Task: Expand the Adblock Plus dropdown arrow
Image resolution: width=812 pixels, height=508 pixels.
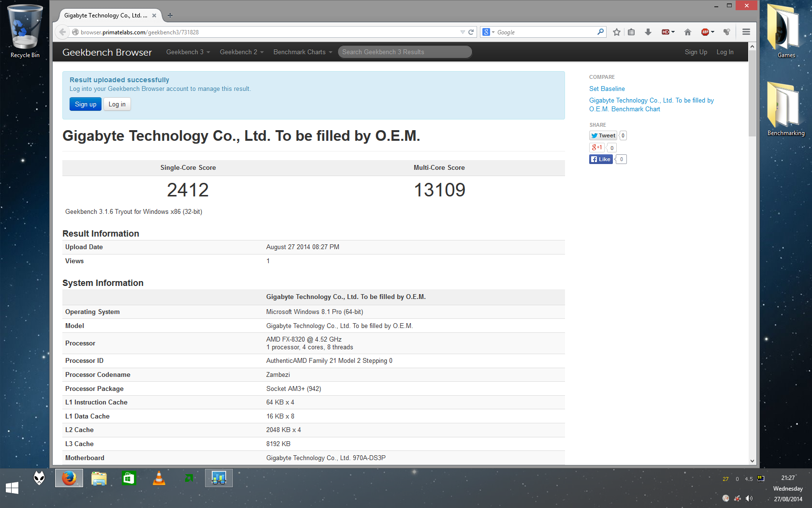Action: click(x=712, y=32)
